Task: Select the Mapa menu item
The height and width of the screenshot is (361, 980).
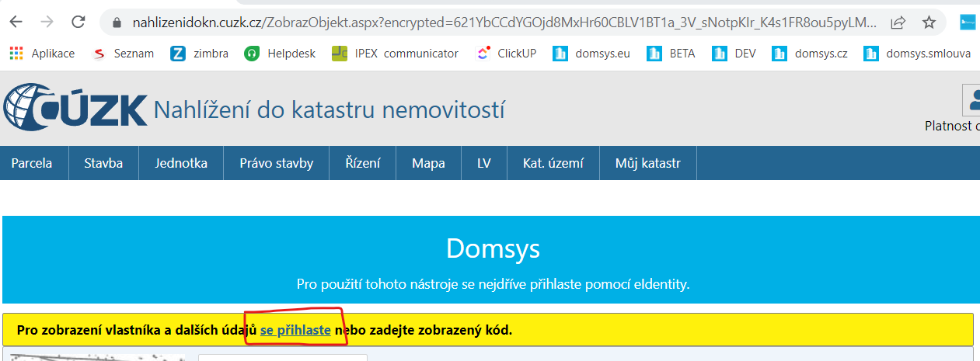Action: (428, 163)
